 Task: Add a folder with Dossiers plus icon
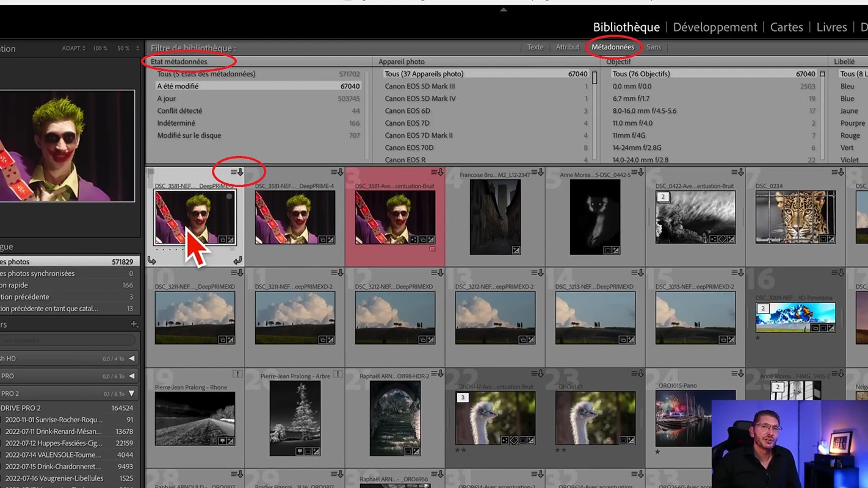(134, 325)
